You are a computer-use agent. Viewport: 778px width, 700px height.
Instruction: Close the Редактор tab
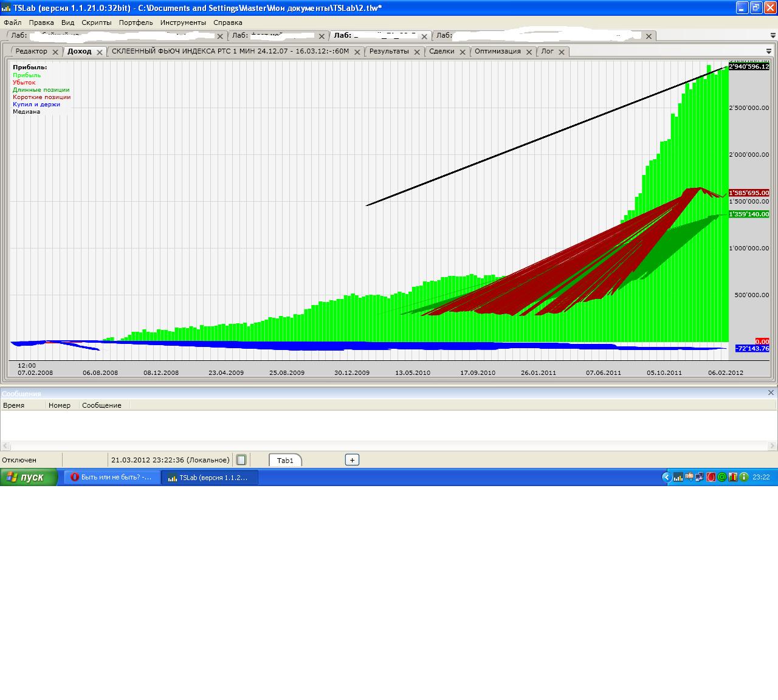pyautogui.click(x=55, y=52)
